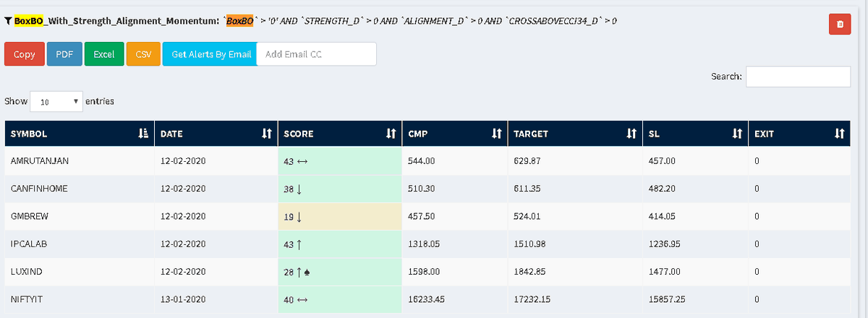Click the filter funnel icon beside BoxBO
Viewport: 868px width, 318px height.
8,22
